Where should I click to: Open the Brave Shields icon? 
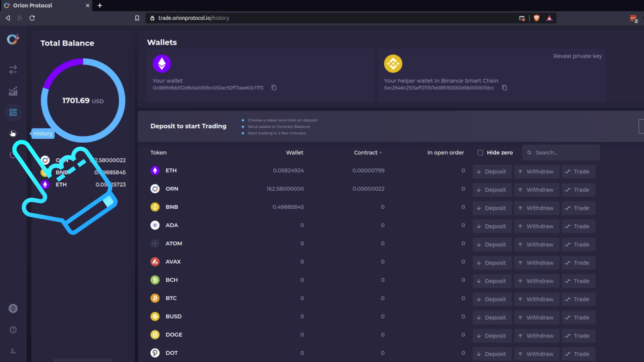(x=536, y=18)
